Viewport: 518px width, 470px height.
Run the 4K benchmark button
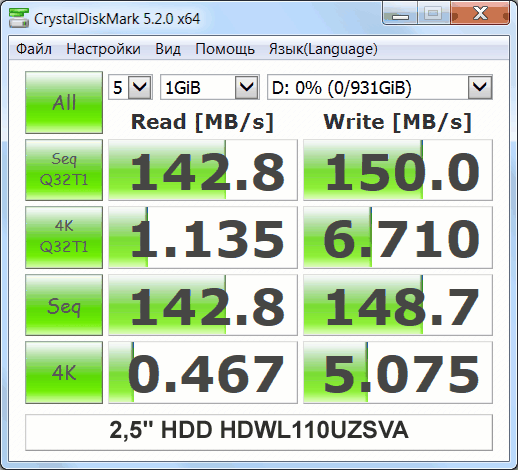[x=64, y=372]
